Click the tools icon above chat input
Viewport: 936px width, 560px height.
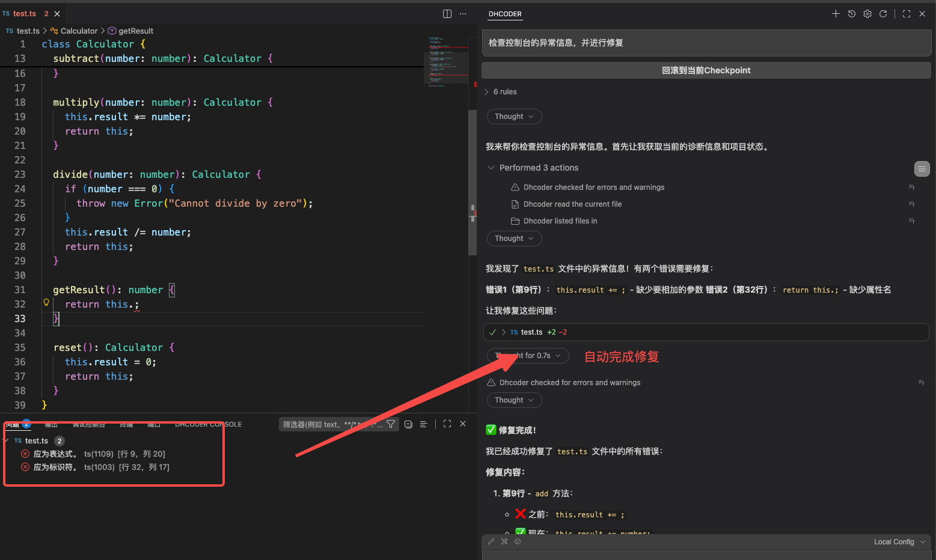[504, 541]
